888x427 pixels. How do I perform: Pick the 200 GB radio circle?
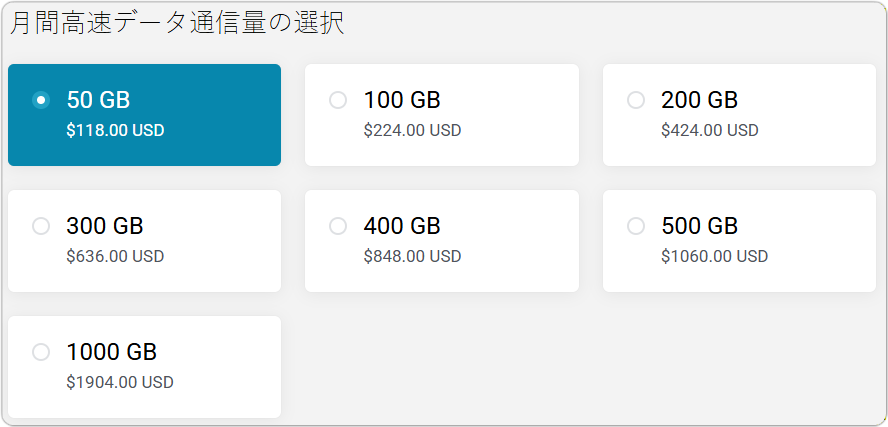(x=636, y=100)
